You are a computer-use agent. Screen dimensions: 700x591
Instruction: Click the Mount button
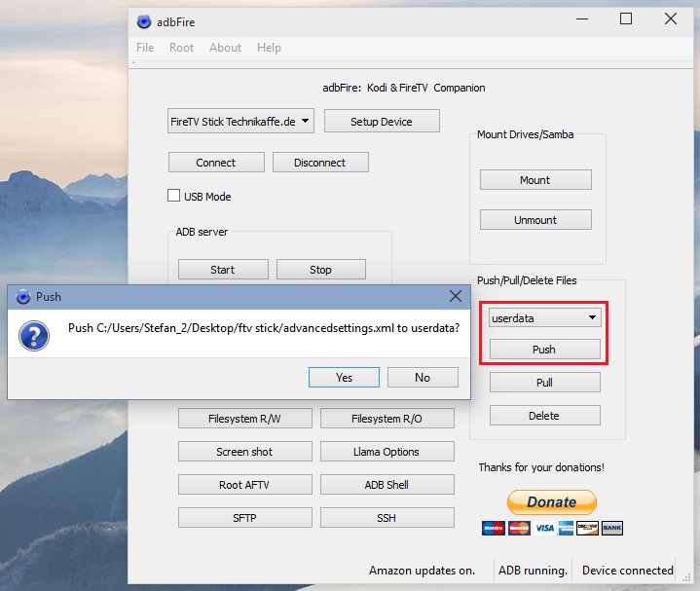[x=535, y=180]
